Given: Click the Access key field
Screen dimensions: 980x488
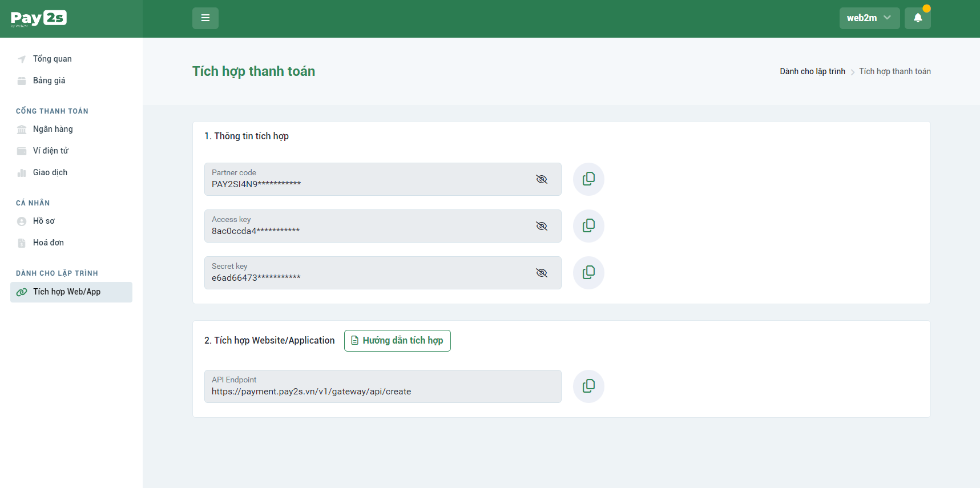Looking at the screenshot, I should point(383,226).
